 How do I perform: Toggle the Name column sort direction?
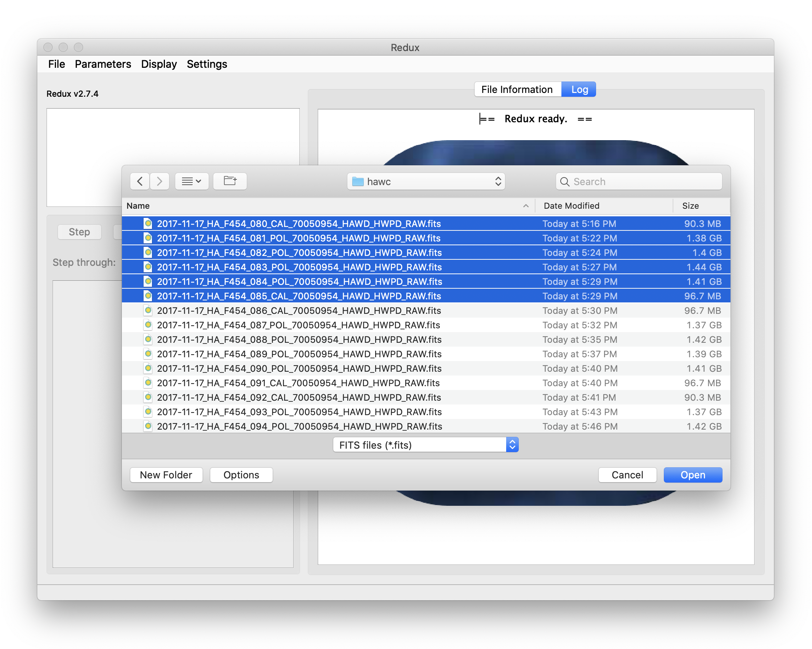click(526, 206)
